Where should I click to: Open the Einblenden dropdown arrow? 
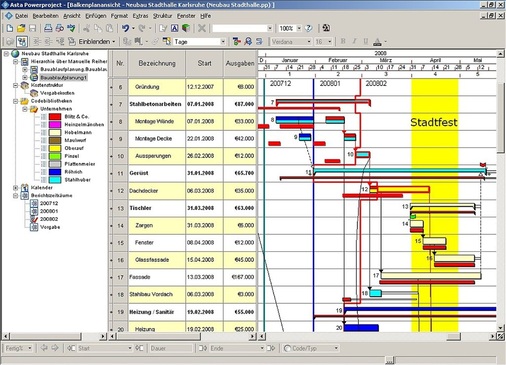[x=114, y=42]
